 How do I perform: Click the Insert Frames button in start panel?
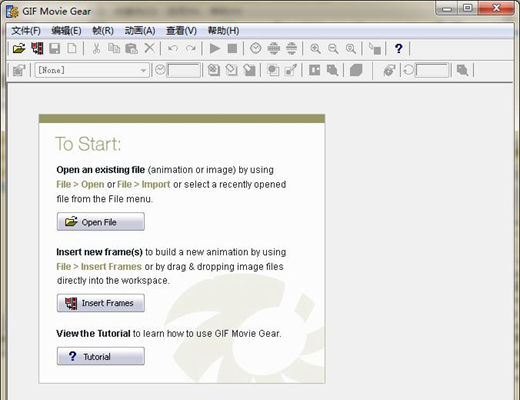[101, 303]
